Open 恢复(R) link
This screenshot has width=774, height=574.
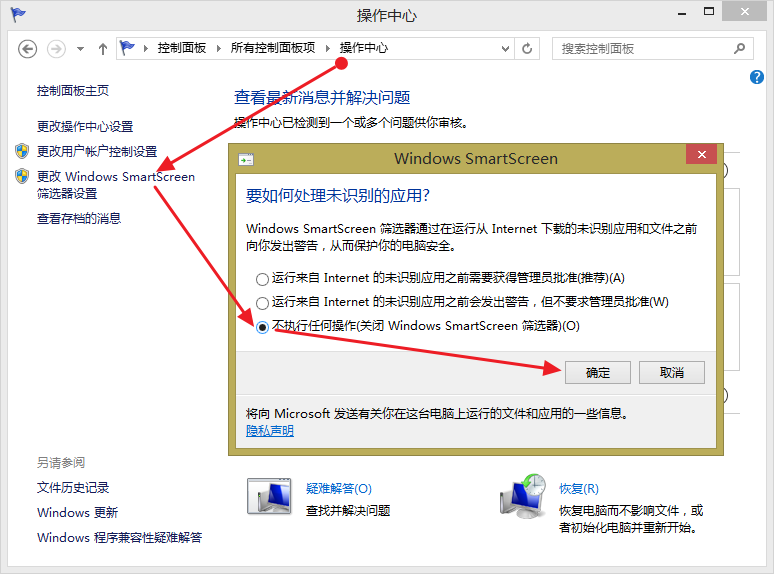(x=579, y=489)
